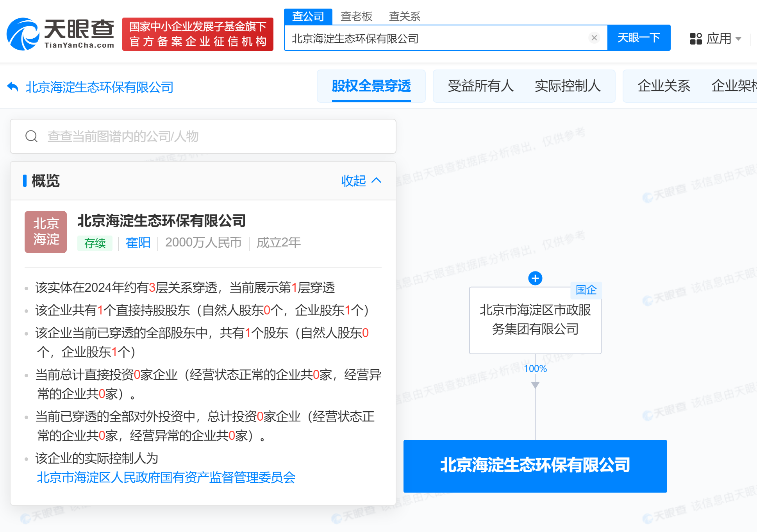The image size is (757, 532).
Task: Open the partially visible 企业架构 tab
Action: 734,86
